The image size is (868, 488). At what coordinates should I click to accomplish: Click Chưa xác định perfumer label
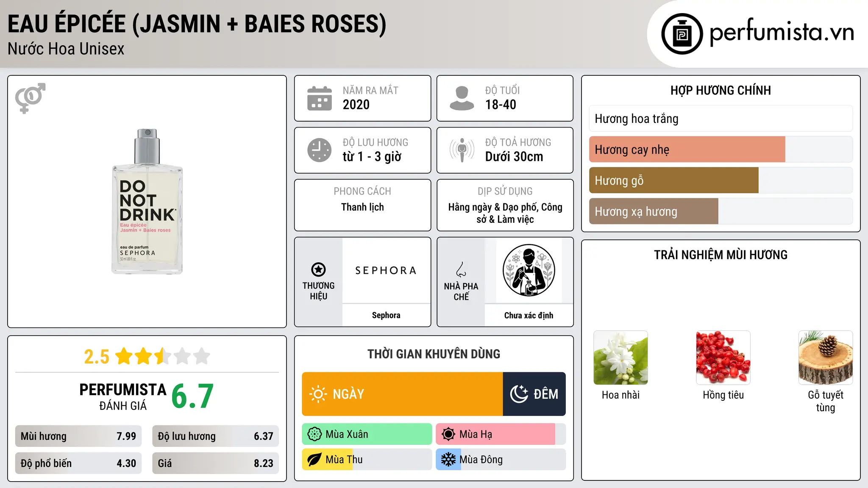coord(529,315)
